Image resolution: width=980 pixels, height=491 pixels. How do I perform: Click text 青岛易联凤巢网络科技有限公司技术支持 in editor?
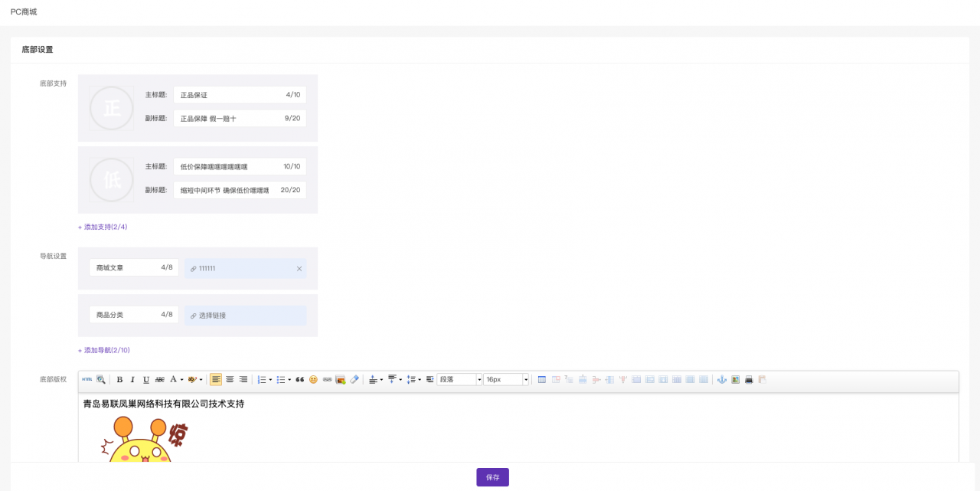click(164, 404)
